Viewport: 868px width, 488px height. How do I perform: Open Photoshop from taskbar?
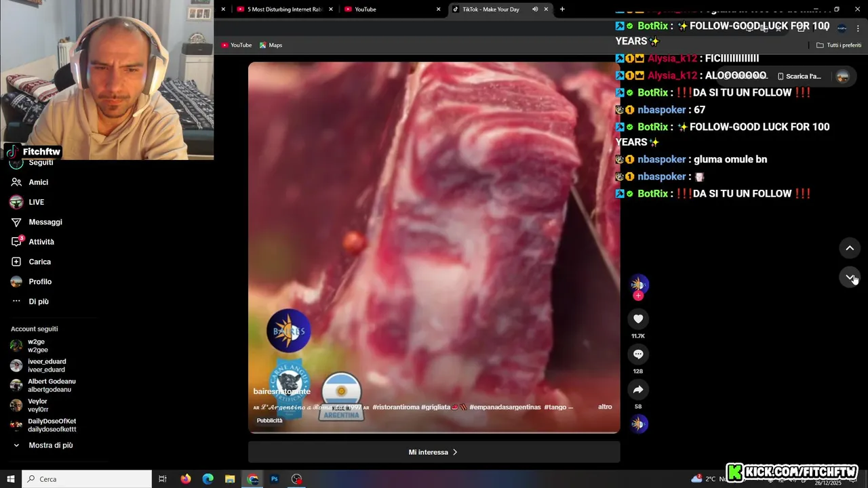(275, 479)
